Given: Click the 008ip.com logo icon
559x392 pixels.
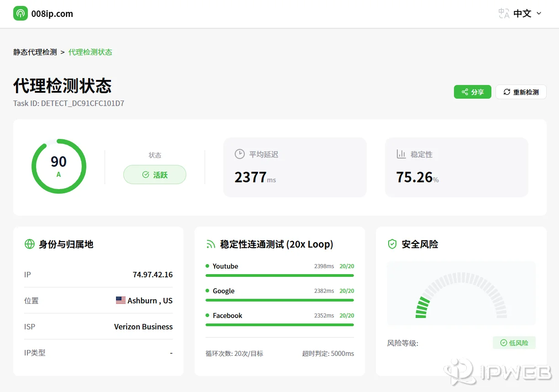Looking at the screenshot, I should (x=21, y=14).
